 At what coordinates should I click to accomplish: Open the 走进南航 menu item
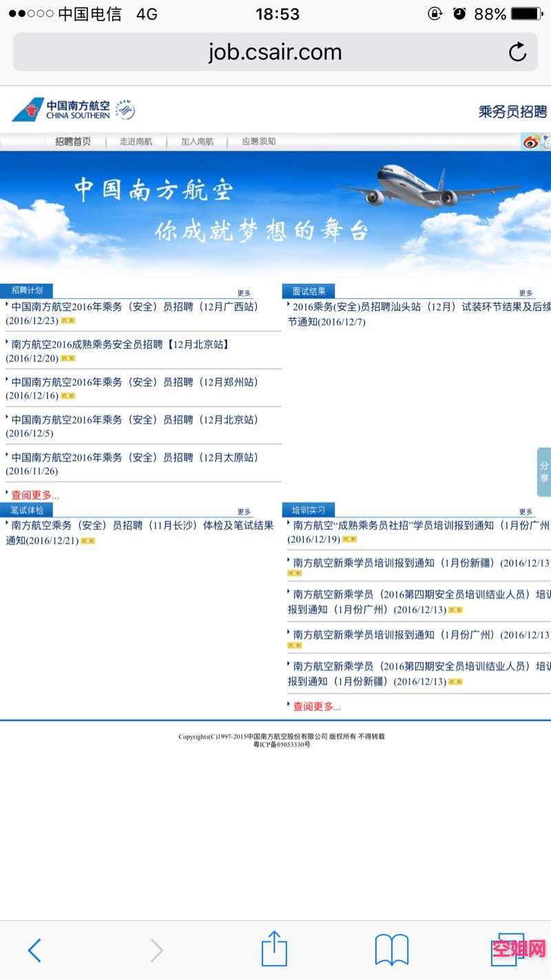(136, 141)
